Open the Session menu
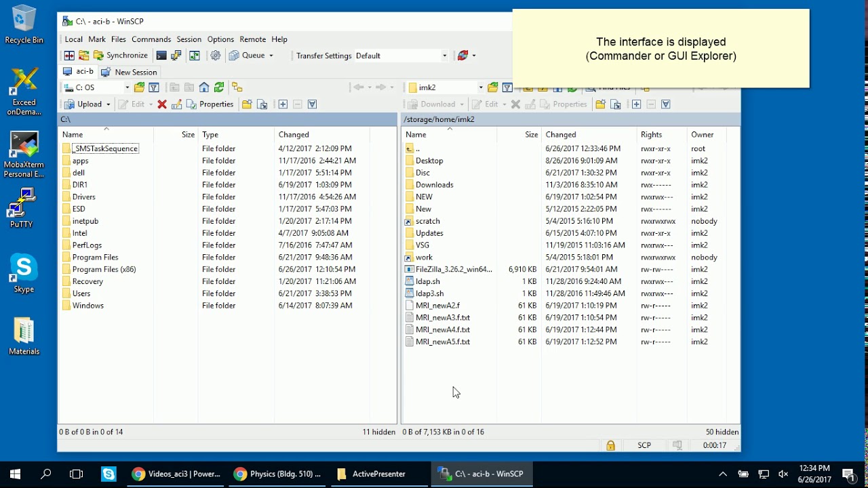This screenshot has width=868, height=488. [189, 39]
